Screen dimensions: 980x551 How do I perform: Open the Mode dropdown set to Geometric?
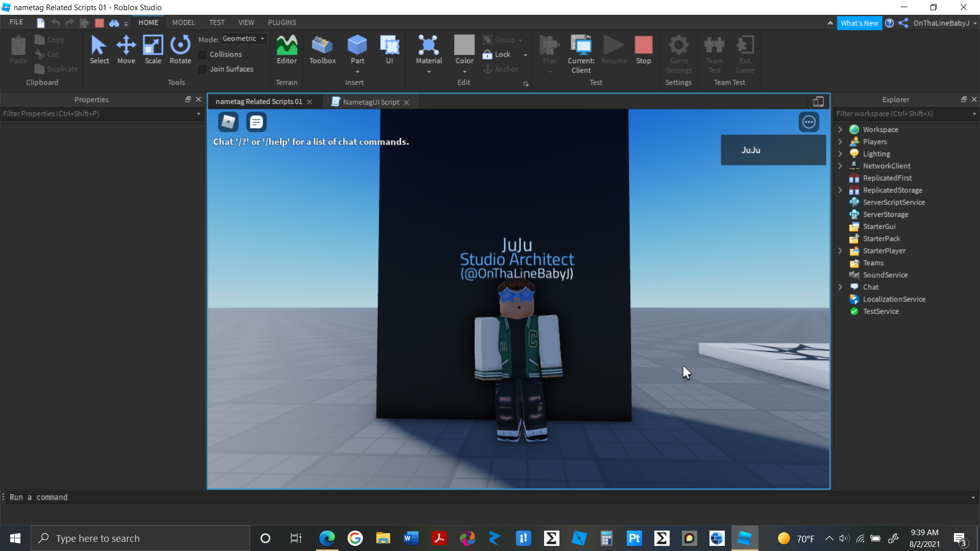[244, 38]
